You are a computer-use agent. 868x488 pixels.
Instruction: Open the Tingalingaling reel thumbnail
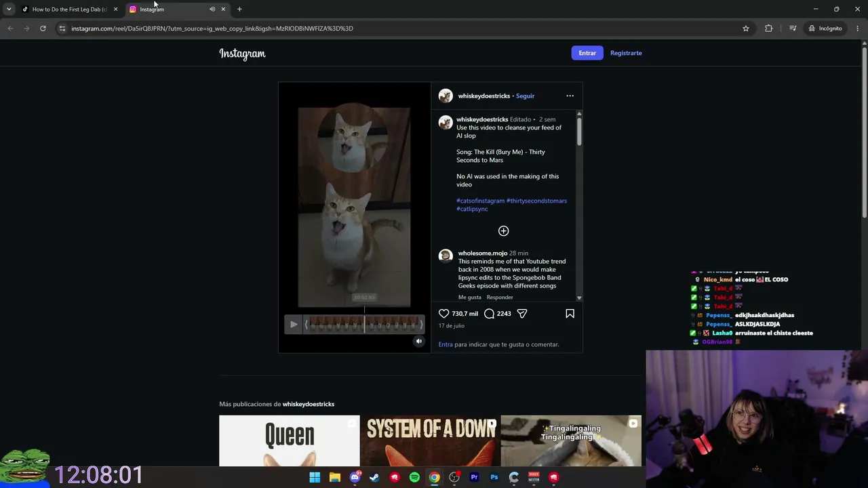pyautogui.click(x=571, y=441)
